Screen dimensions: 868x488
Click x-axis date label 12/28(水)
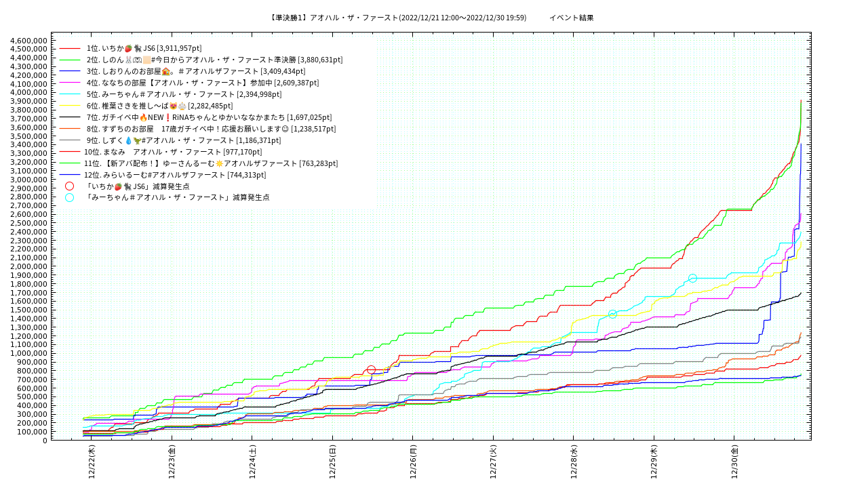(574, 462)
